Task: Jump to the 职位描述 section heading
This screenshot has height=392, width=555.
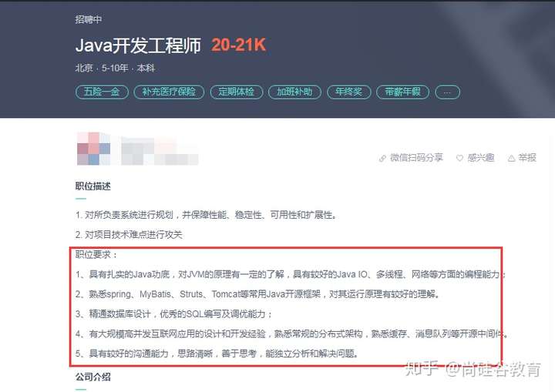Action: [92, 186]
